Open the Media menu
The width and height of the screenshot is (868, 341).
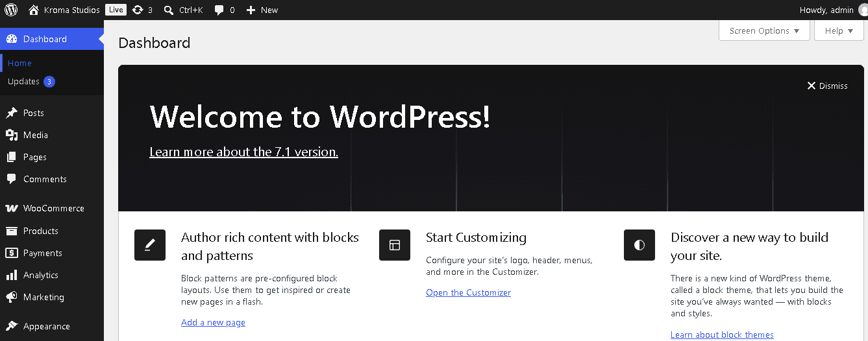(x=52, y=135)
